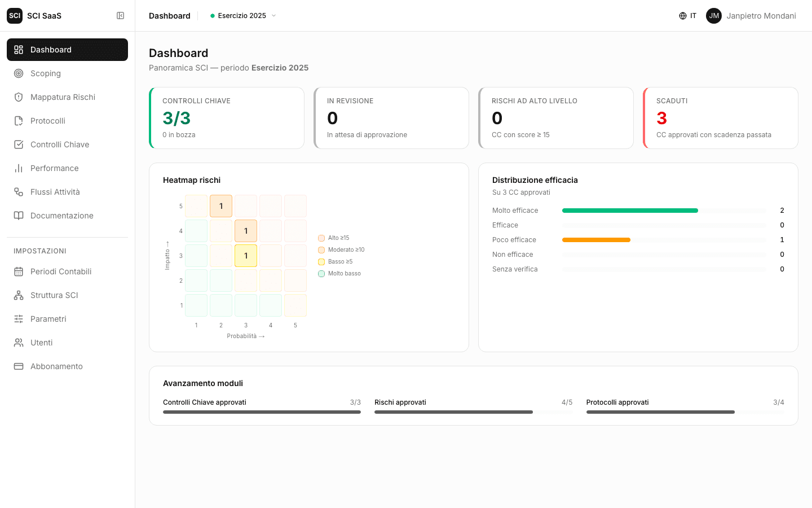
Task: Click the JM avatar circle
Action: (714, 16)
